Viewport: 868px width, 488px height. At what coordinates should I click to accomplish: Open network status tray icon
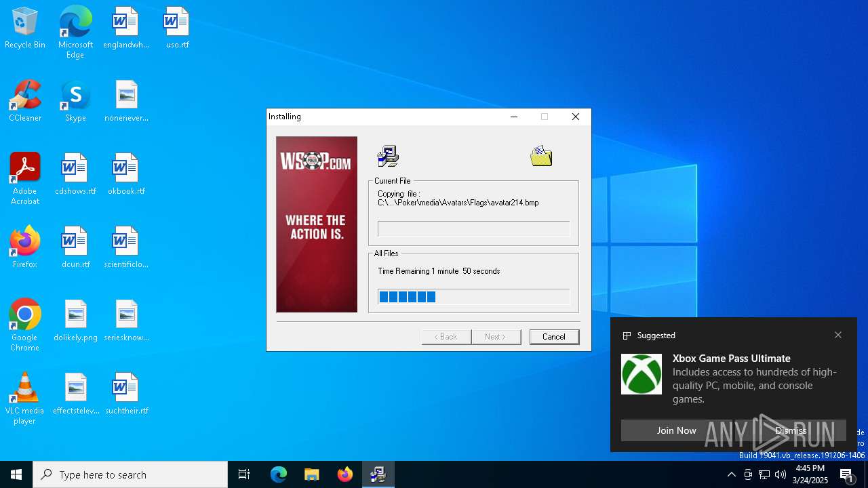pos(764,474)
